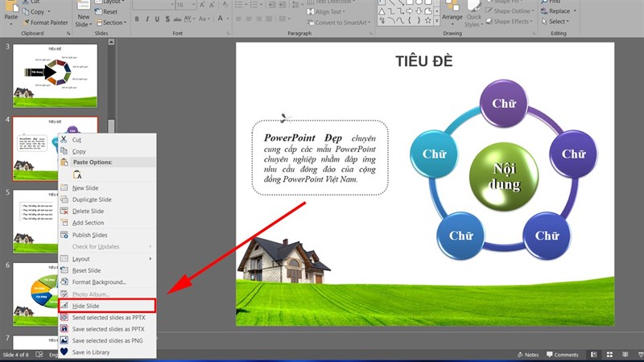Click 'Slide 4 of 8' status text
The height and width of the screenshot is (362, 644).
[16, 355]
